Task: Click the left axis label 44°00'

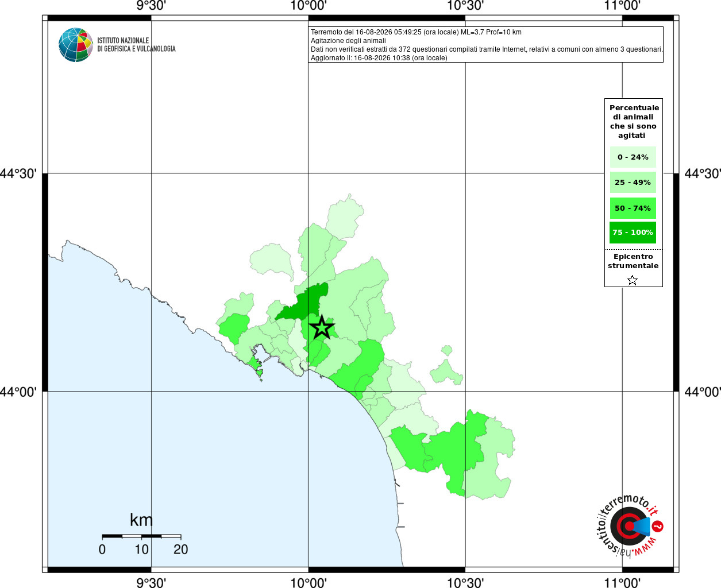Action: tap(18, 392)
